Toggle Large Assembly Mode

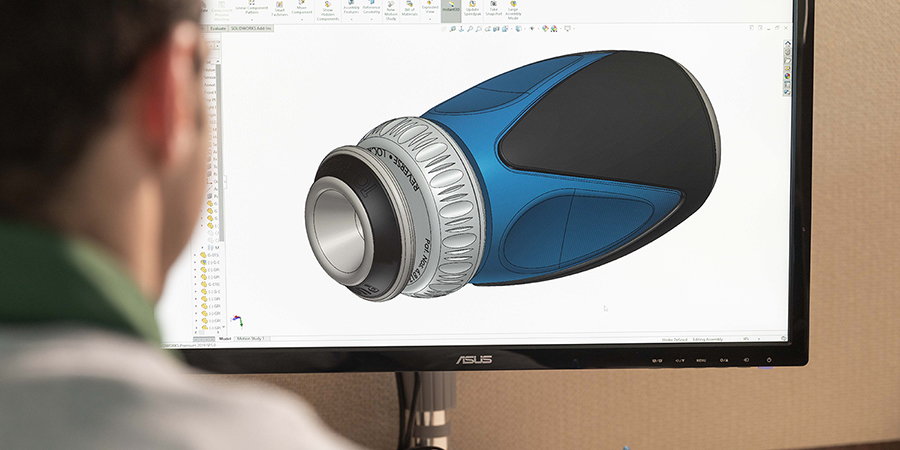(513, 10)
